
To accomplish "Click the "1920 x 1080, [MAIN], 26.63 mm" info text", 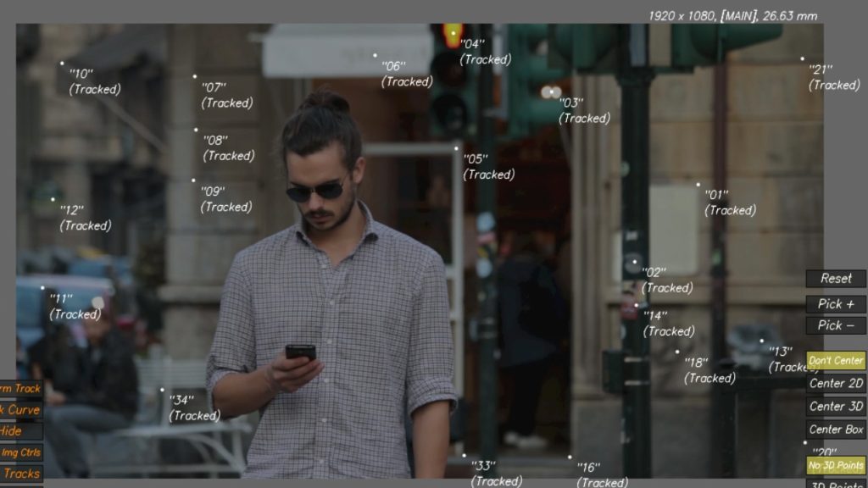I will point(732,16).
